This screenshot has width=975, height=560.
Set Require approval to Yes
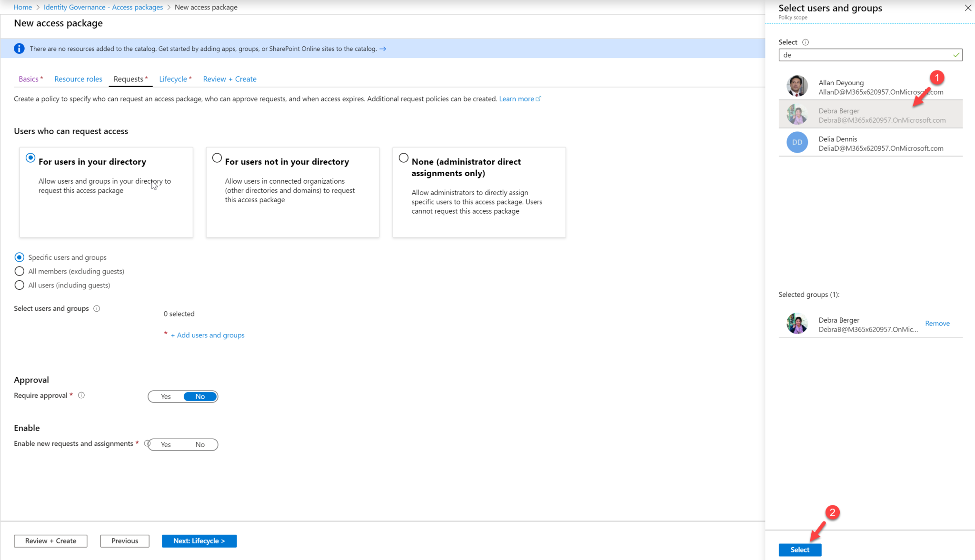tap(165, 396)
